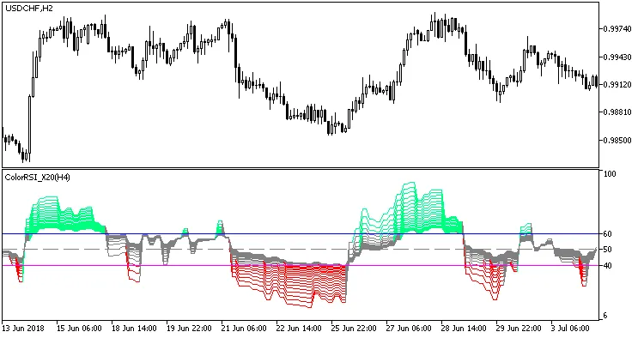Select the magenta oversold level line
This screenshot has height=338, width=644.
(301, 265)
